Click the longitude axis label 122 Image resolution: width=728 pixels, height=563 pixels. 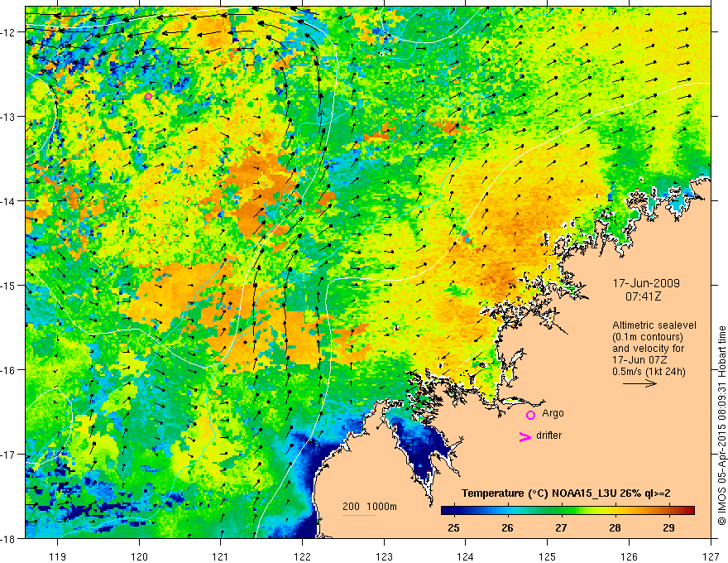302,556
